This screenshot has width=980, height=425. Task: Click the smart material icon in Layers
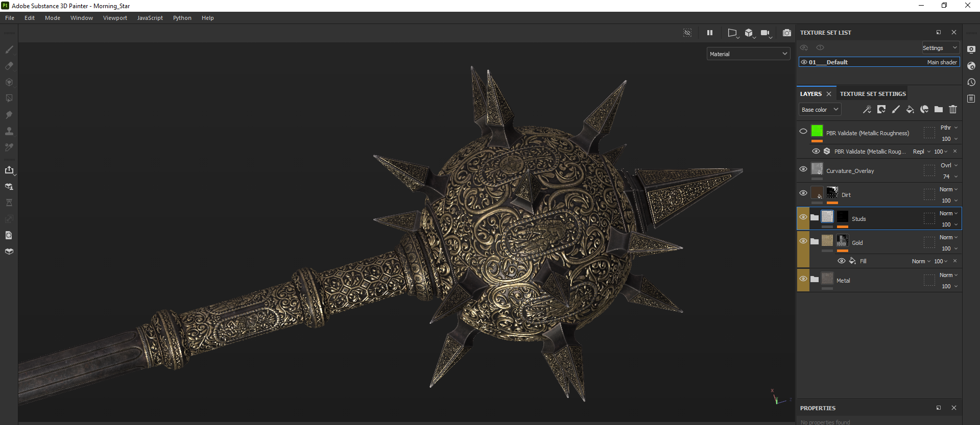924,109
